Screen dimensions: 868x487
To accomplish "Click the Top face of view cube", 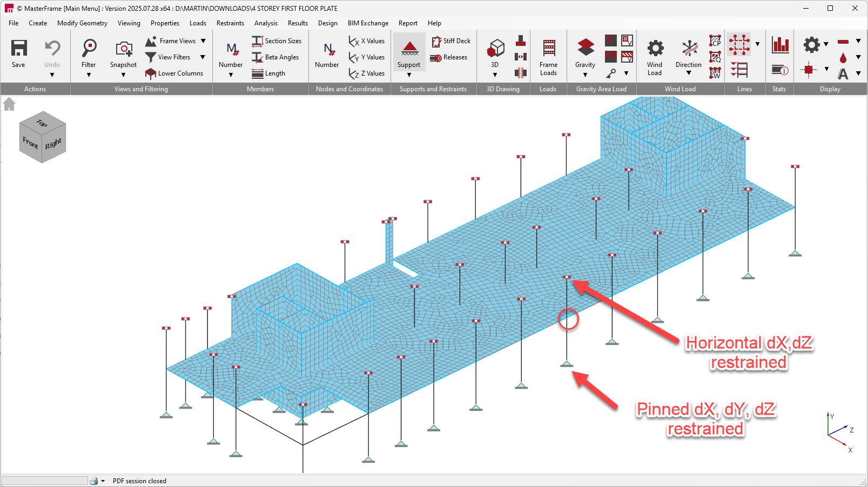I will click(x=42, y=123).
